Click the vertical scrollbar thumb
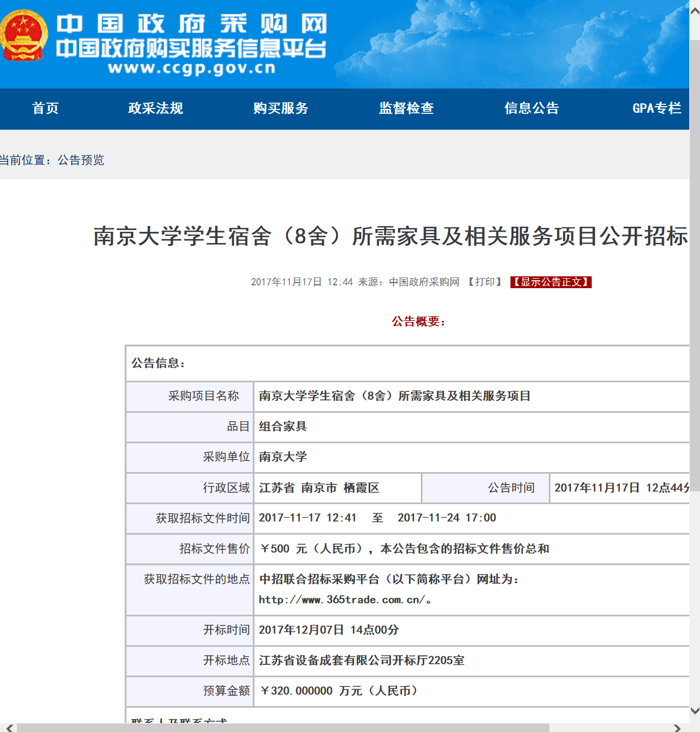 click(695, 265)
